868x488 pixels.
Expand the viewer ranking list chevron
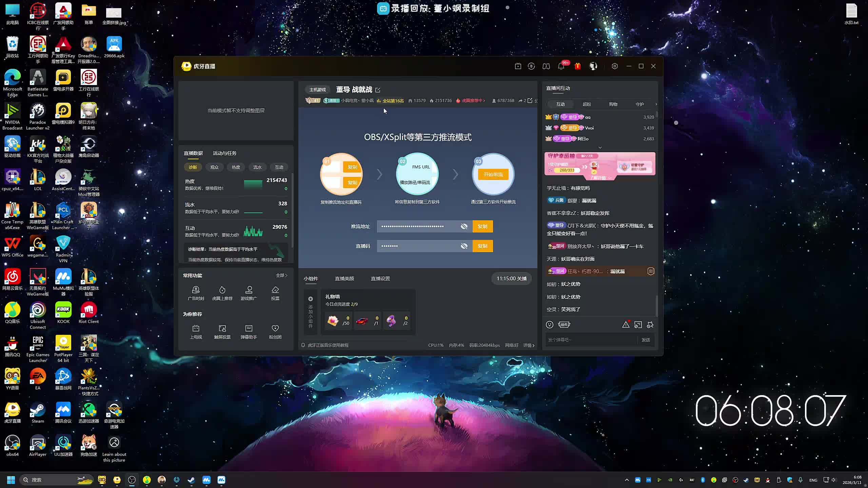coord(600,147)
